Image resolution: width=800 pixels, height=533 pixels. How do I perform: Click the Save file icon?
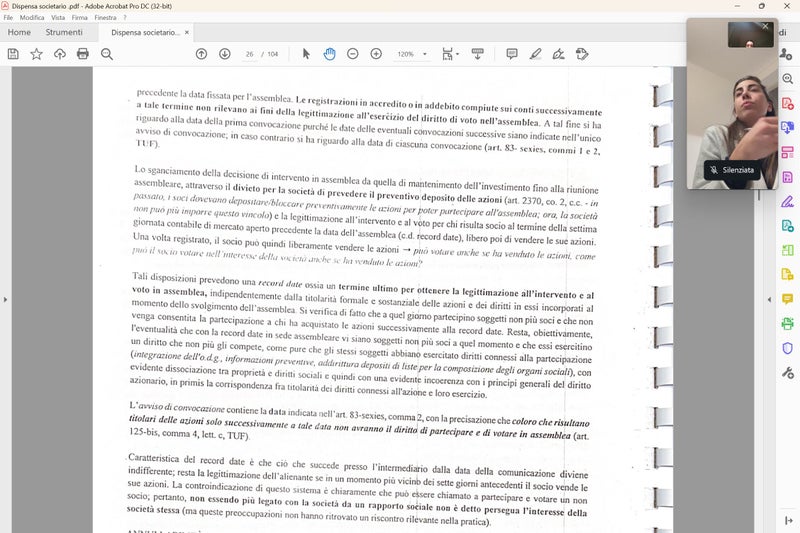pos(13,54)
